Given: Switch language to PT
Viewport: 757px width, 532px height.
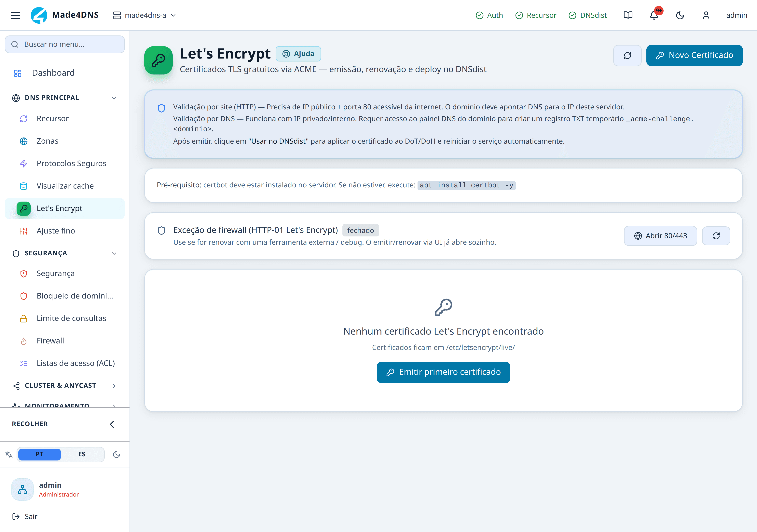Looking at the screenshot, I should 40,454.
